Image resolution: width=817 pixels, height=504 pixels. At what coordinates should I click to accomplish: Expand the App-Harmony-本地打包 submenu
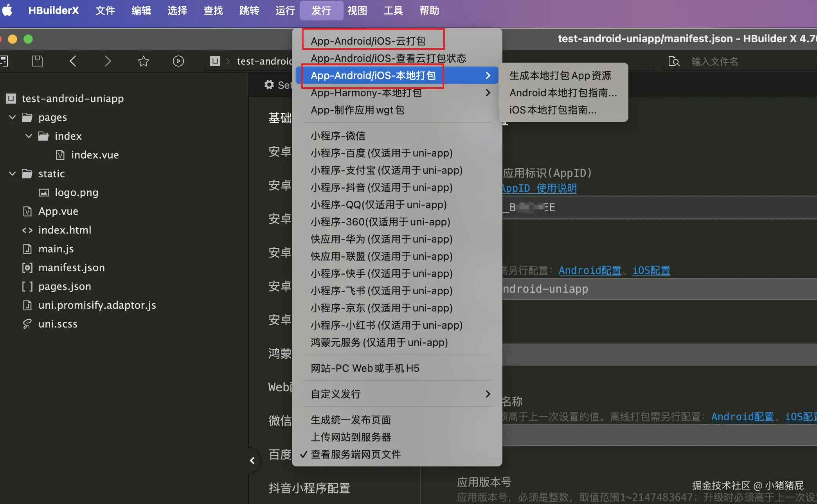(x=488, y=93)
